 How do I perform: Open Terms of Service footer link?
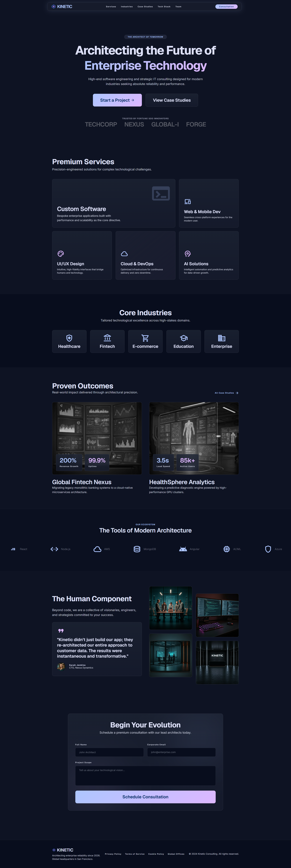[135, 854]
